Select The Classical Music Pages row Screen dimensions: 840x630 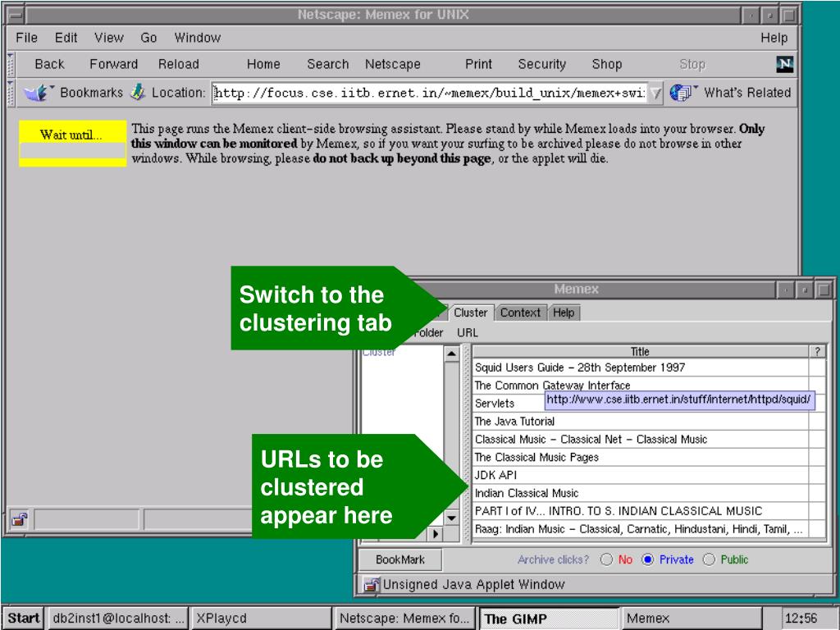[641, 457]
